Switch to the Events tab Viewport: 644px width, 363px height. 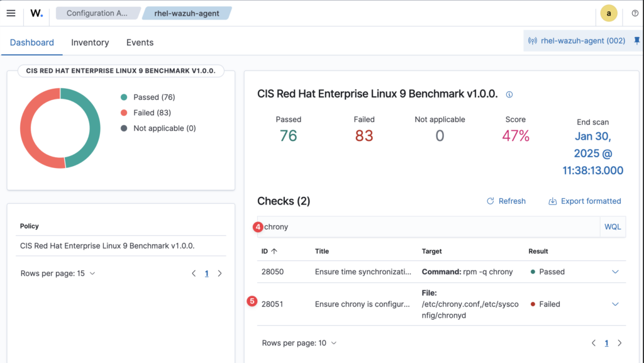tap(140, 42)
